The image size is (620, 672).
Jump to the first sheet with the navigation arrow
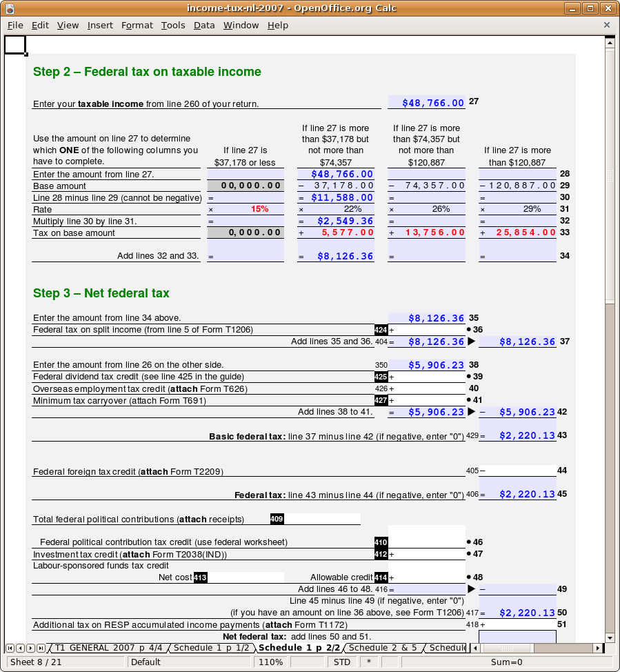click(x=10, y=648)
